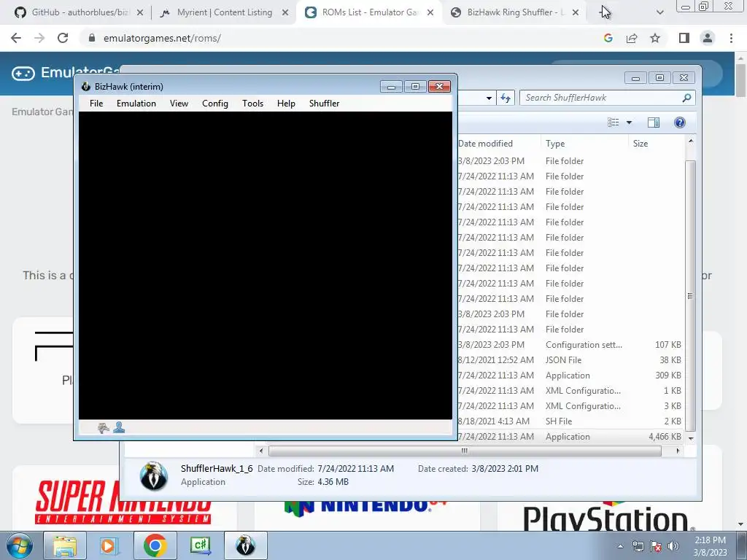Click the taskbar clock showing 2:18 PM
The image size is (747, 560).
click(x=710, y=546)
